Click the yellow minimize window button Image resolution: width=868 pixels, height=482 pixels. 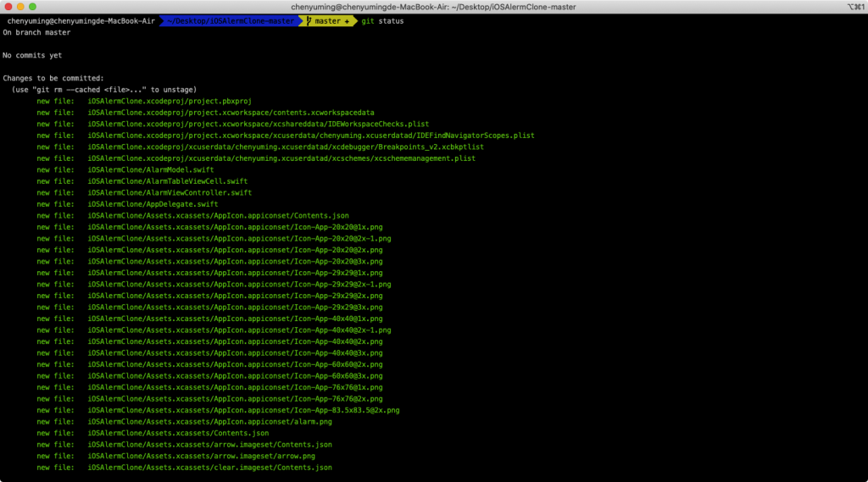click(20, 7)
